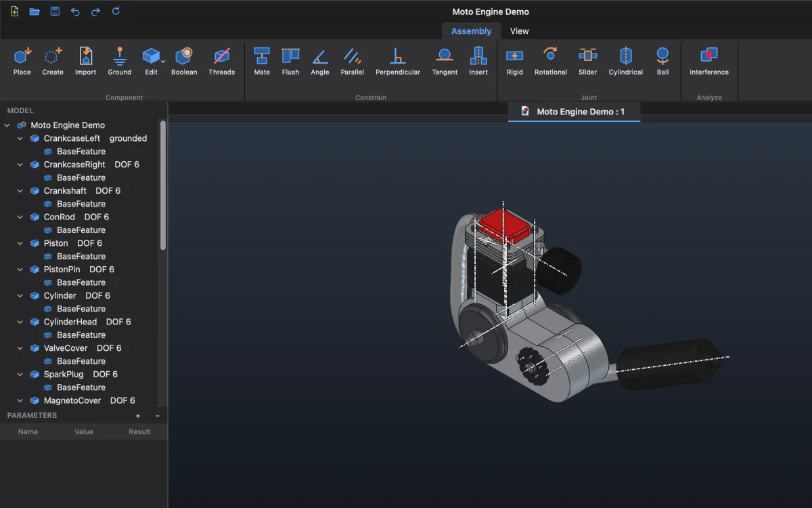Screen dimensions: 812x508
Task: Collapse the Piston component node
Action: pyautogui.click(x=20, y=243)
